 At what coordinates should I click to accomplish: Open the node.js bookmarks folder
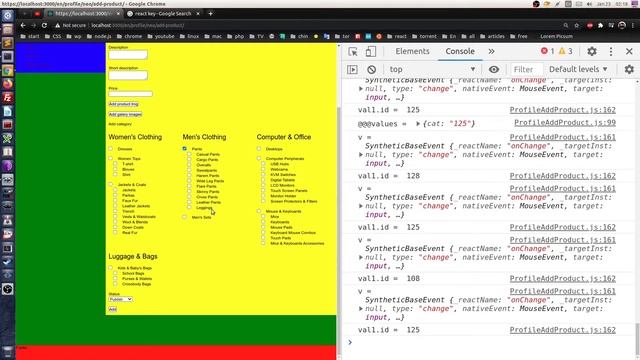click(99, 36)
